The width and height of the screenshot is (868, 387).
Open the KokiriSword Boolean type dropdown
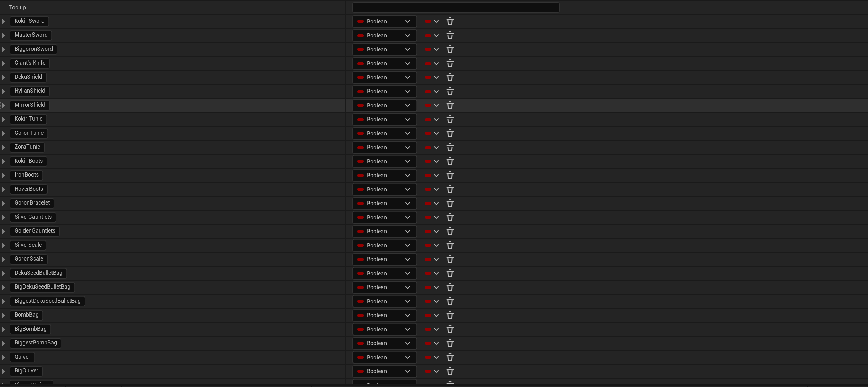coord(384,21)
